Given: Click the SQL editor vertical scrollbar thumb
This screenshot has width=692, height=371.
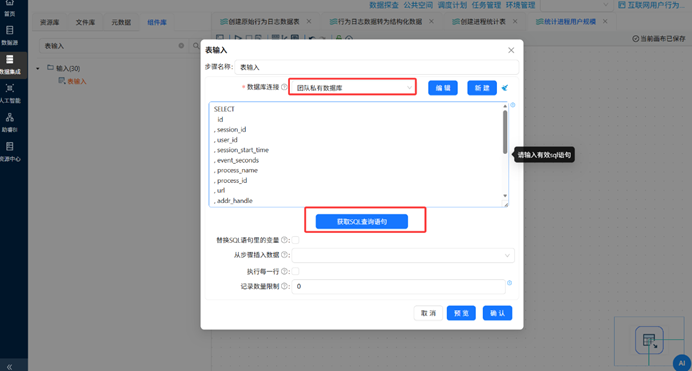Looking at the screenshot, I should coord(505,132).
